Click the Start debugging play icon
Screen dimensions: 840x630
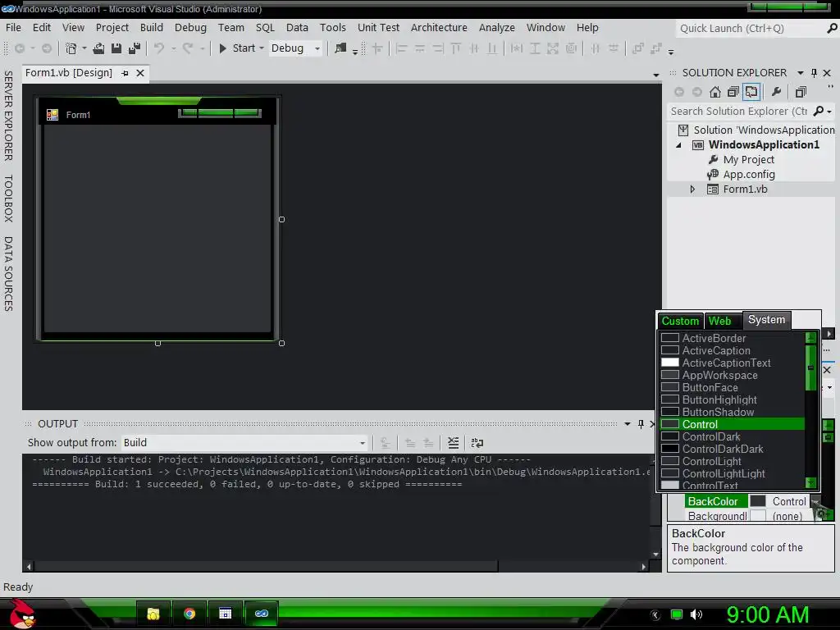[223, 48]
